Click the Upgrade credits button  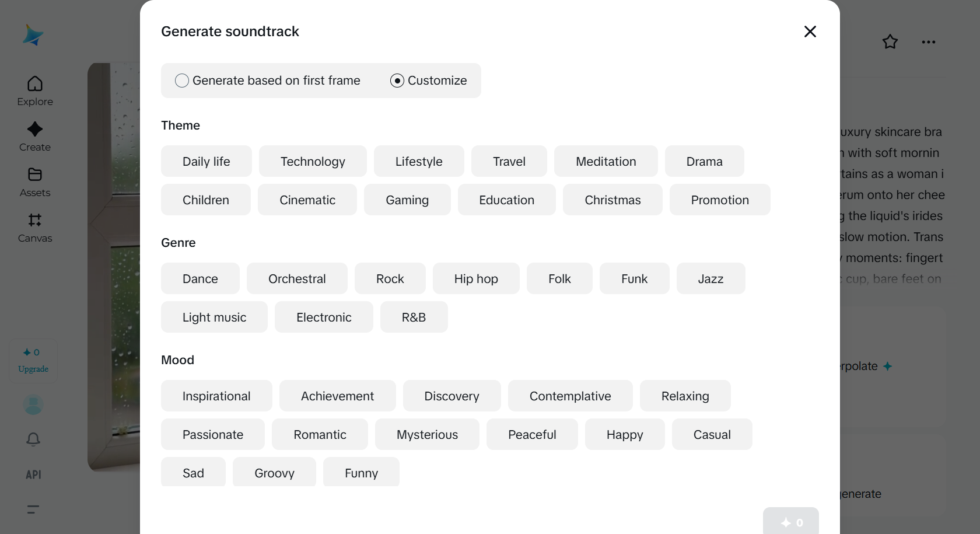point(33,361)
